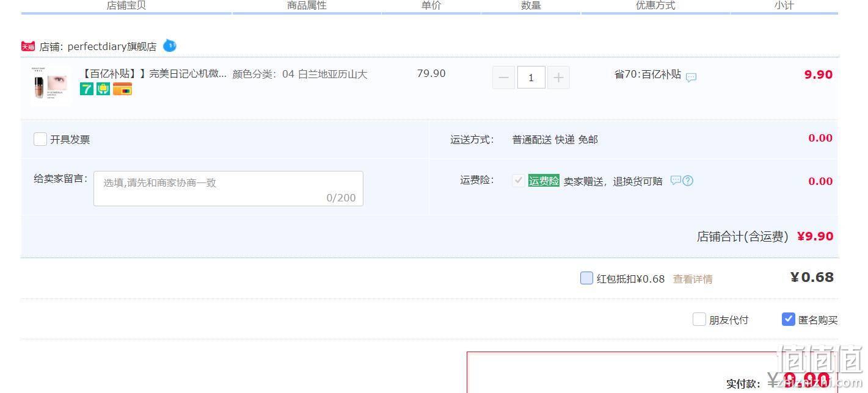
Task: Click the 数量 column header
Action: [531, 5]
